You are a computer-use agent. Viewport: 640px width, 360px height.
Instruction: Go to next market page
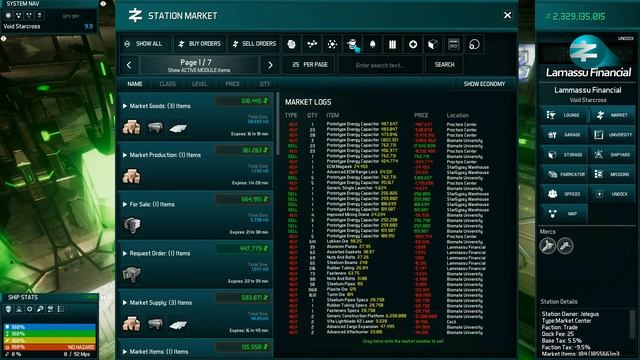point(270,65)
